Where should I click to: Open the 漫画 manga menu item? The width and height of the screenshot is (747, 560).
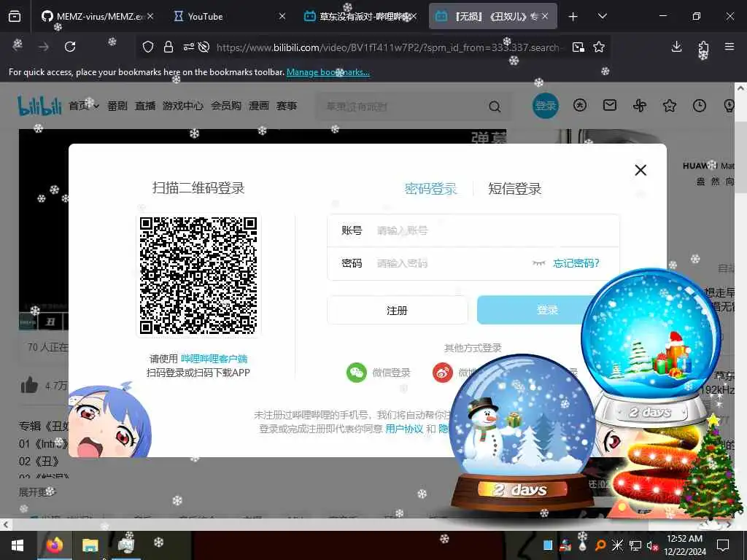[x=259, y=106]
